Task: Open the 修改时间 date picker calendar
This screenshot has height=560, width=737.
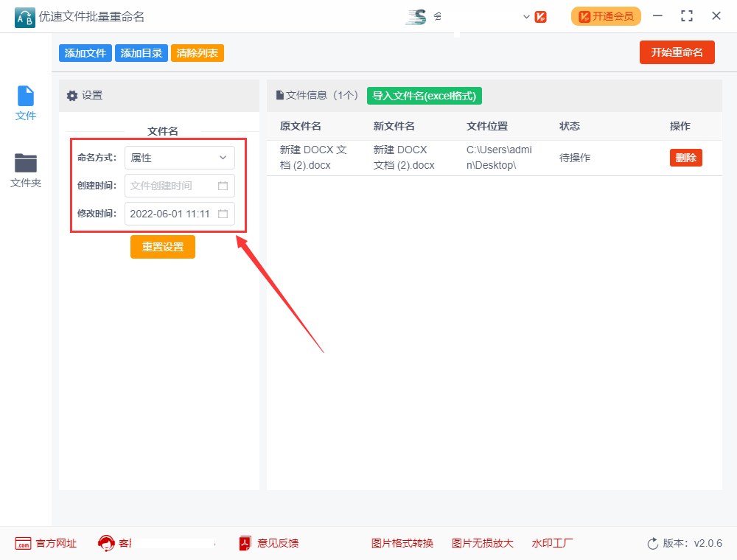Action: (223, 214)
